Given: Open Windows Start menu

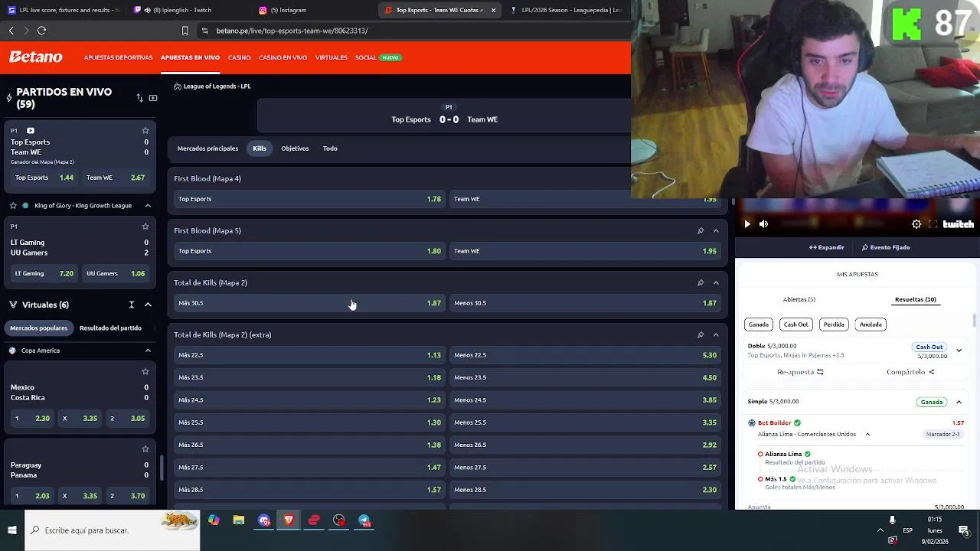Looking at the screenshot, I should (12, 530).
